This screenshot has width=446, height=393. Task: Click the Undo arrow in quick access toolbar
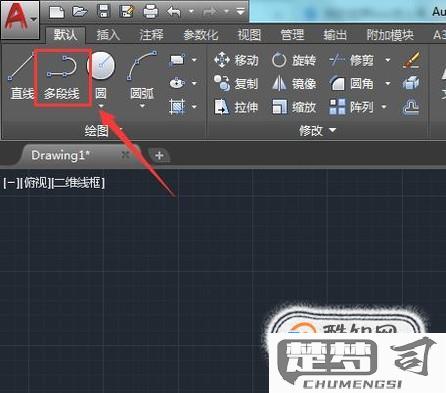(174, 12)
